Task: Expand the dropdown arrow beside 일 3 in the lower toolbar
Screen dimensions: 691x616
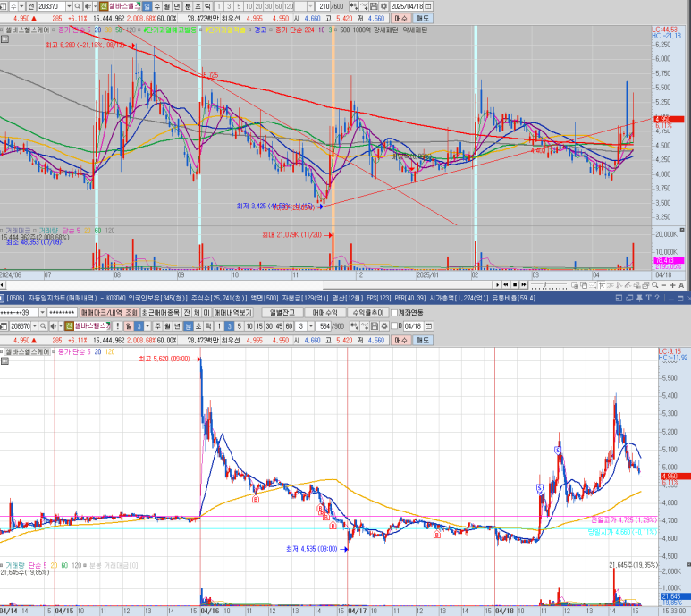Action: point(147,326)
